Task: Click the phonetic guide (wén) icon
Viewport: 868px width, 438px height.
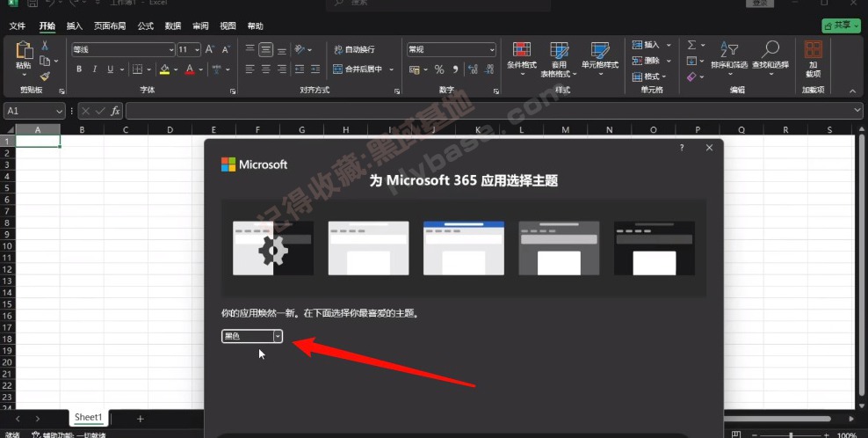Action: pos(216,69)
